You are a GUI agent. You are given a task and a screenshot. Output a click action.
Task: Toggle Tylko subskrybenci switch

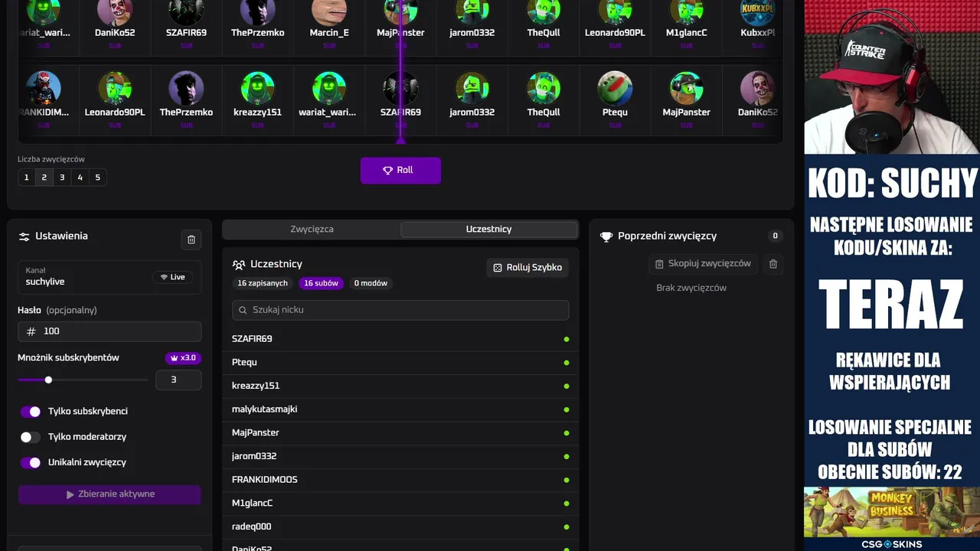pos(31,412)
